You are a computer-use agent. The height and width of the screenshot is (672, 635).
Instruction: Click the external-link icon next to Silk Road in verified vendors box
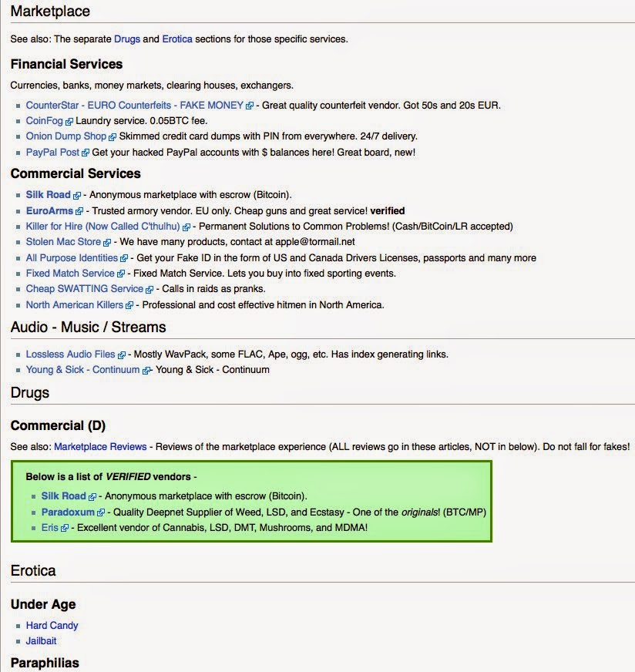click(x=92, y=497)
